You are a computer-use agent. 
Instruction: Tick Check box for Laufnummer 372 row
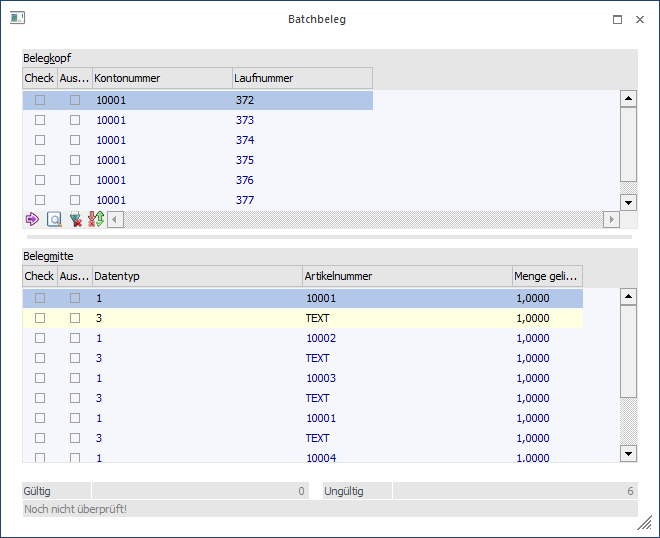tap(40, 100)
